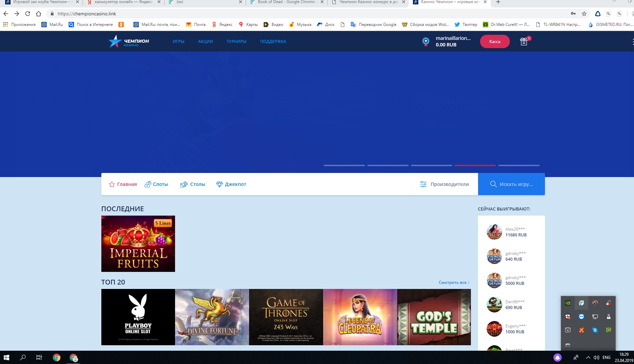This screenshot has width=634, height=364.
Task: Click the saved password key icon
Action: click(573, 14)
